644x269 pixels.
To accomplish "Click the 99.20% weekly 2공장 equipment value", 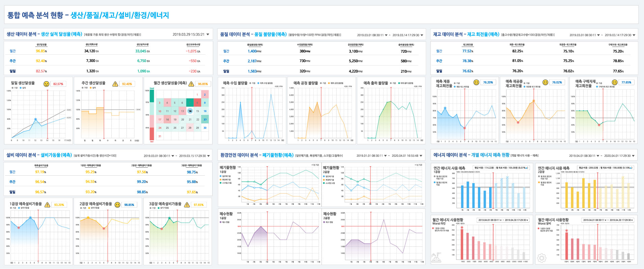I will click(x=142, y=182).
